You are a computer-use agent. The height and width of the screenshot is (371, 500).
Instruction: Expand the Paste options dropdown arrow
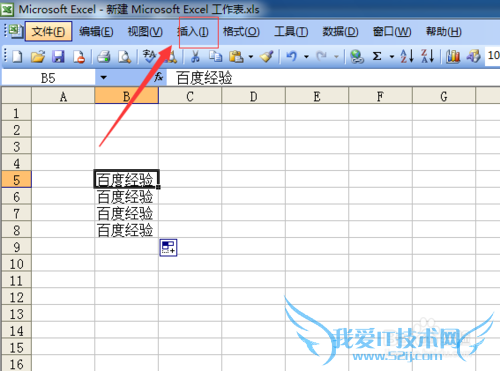coord(251,57)
